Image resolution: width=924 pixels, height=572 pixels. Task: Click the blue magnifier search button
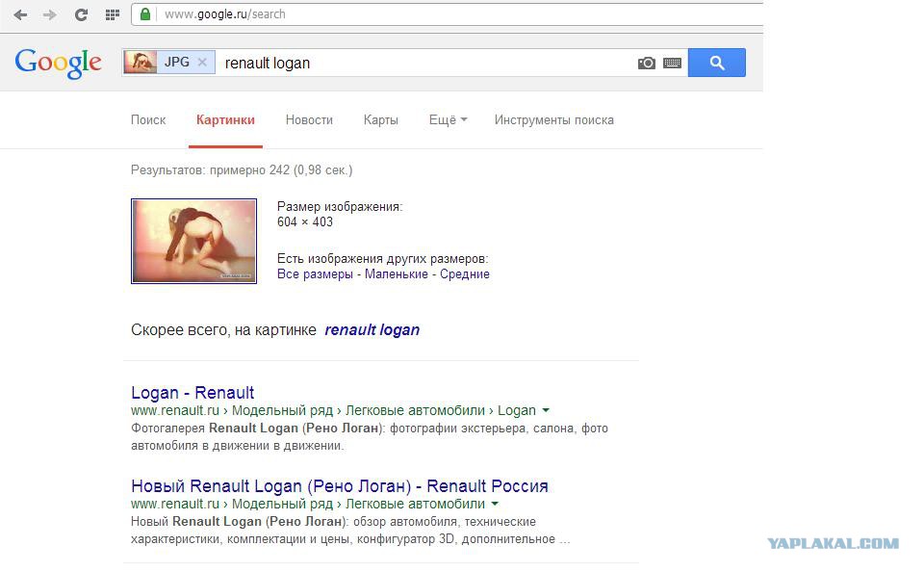coord(716,63)
